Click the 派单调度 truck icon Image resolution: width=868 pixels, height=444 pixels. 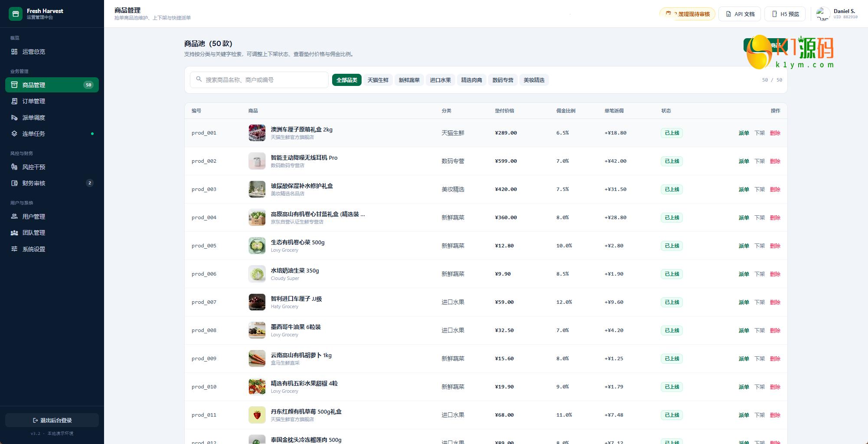tap(14, 118)
